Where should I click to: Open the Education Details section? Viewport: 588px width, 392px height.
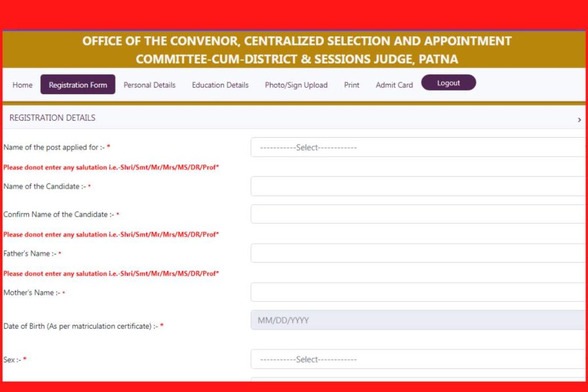tap(220, 84)
